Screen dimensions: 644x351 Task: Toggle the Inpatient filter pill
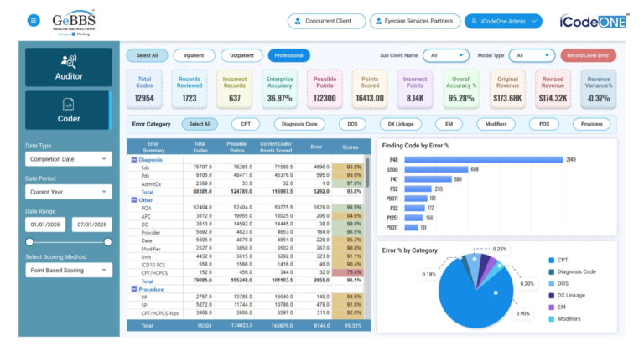pyautogui.click(x=194, y=55)
